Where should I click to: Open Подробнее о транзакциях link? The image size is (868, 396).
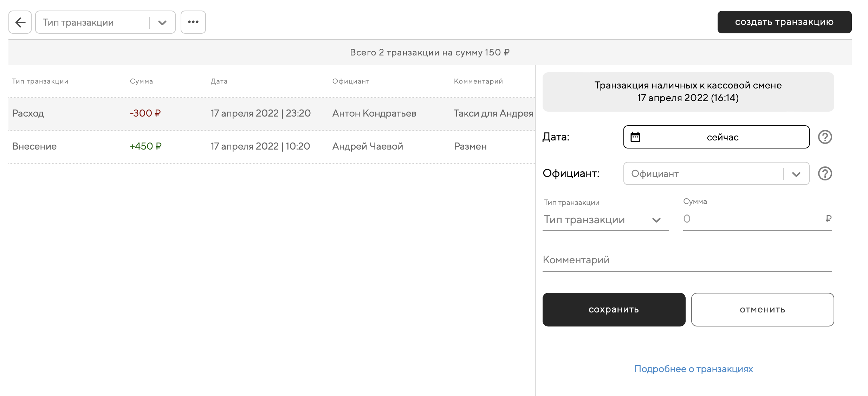693,369
